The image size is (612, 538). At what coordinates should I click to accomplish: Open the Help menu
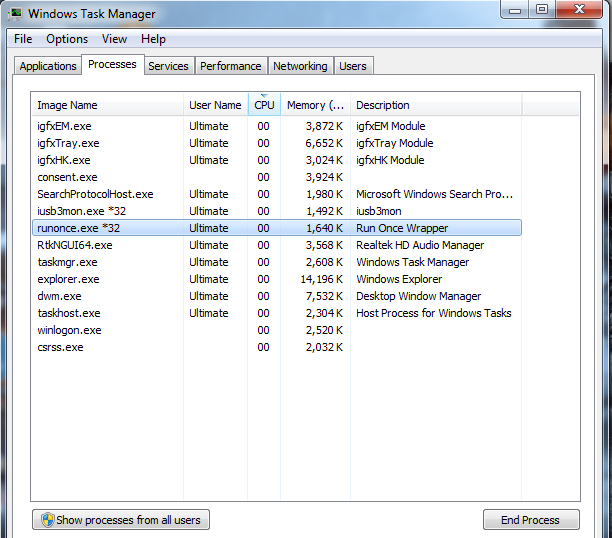(153, 39)
